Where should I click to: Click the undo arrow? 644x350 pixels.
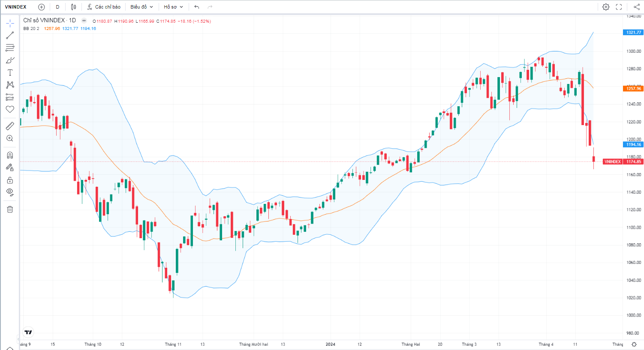(x=197, y=7)
